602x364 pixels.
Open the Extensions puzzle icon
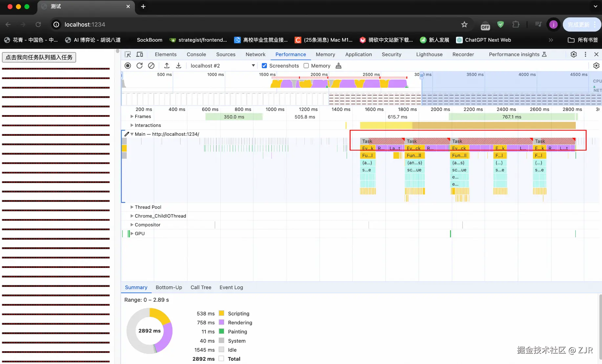pos(516,25)
